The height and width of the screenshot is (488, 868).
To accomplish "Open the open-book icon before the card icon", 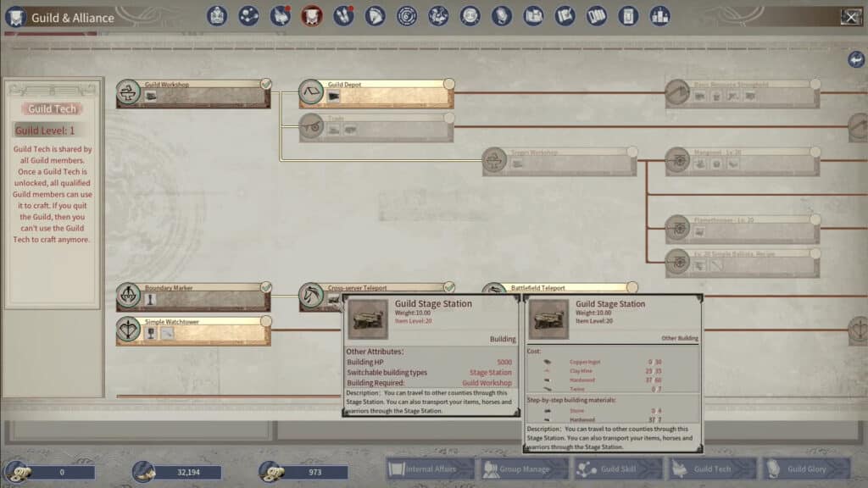I will [x=596, y=16].
